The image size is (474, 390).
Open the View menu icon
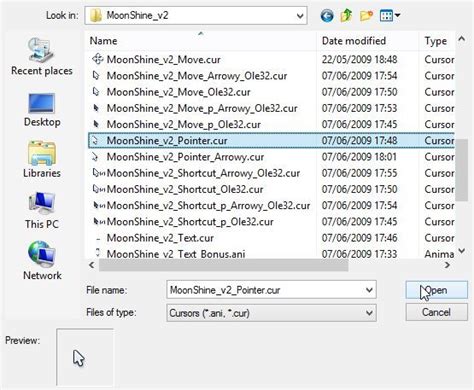click(386, 15)
